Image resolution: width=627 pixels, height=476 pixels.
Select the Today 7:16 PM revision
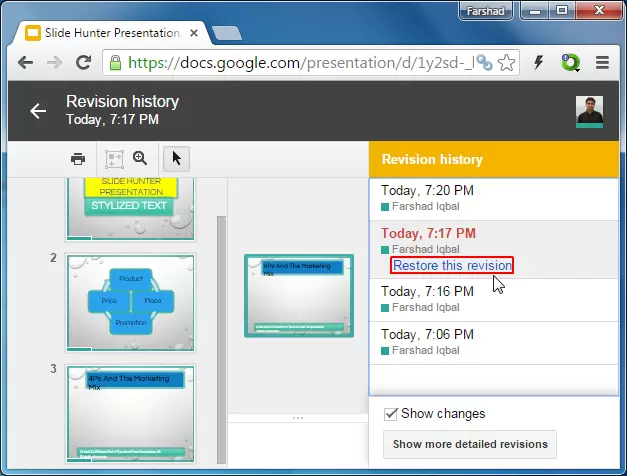pyautogui.click(x=428, y=292)
